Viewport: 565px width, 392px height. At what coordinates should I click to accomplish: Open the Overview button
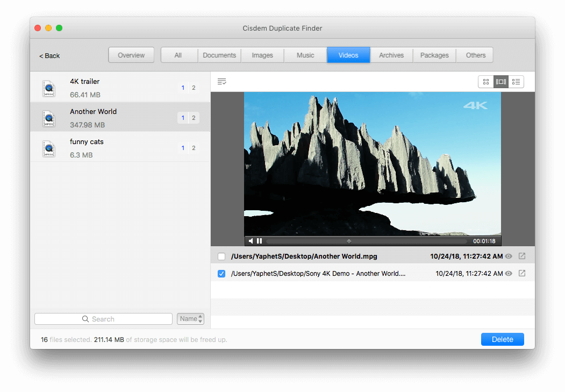tap(131, 55)
